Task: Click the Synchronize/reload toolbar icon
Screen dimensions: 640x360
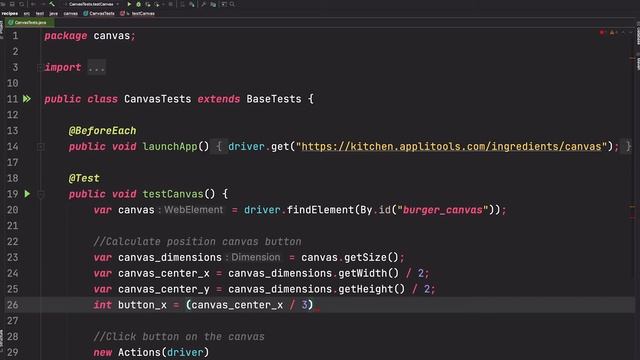Action: click(x=21, y=4)
